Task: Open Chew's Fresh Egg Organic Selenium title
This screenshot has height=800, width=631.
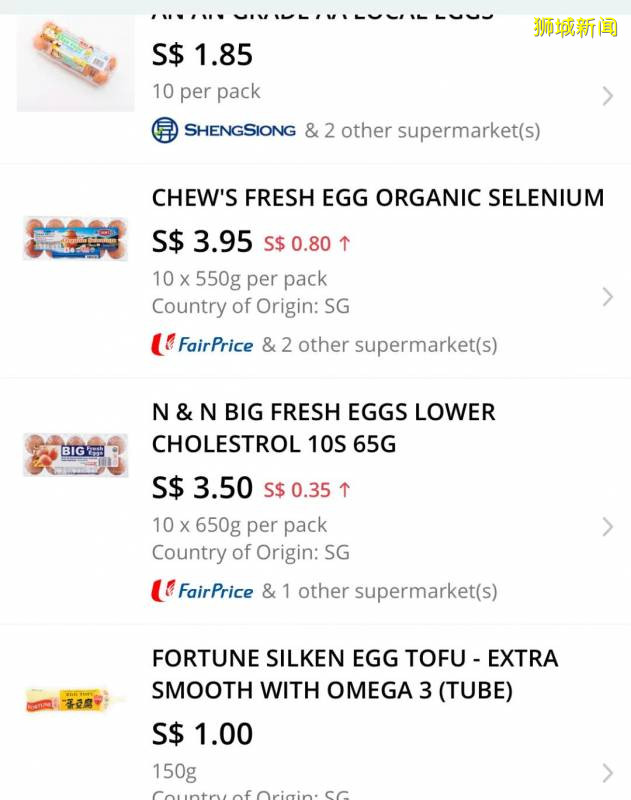Action: [377, 198]
